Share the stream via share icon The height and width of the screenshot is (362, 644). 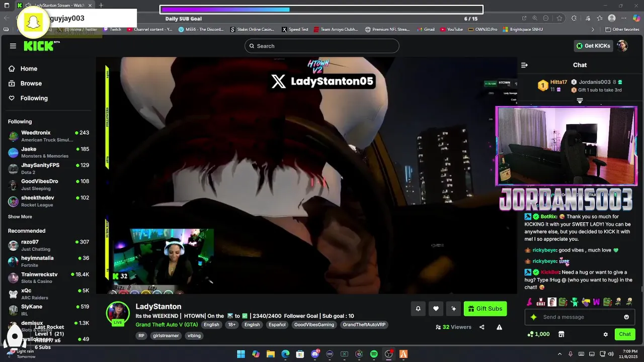[x=481, y=327]
